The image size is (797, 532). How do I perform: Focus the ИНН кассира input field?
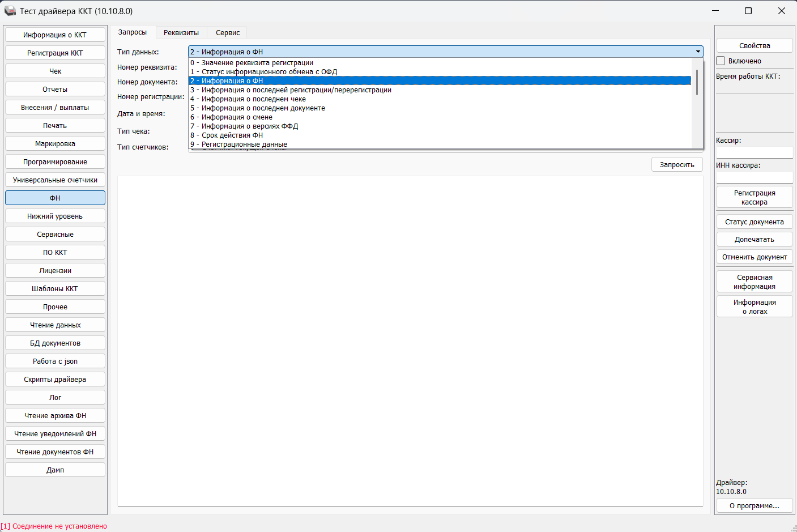pyautogui.click(x=755, y=177)
